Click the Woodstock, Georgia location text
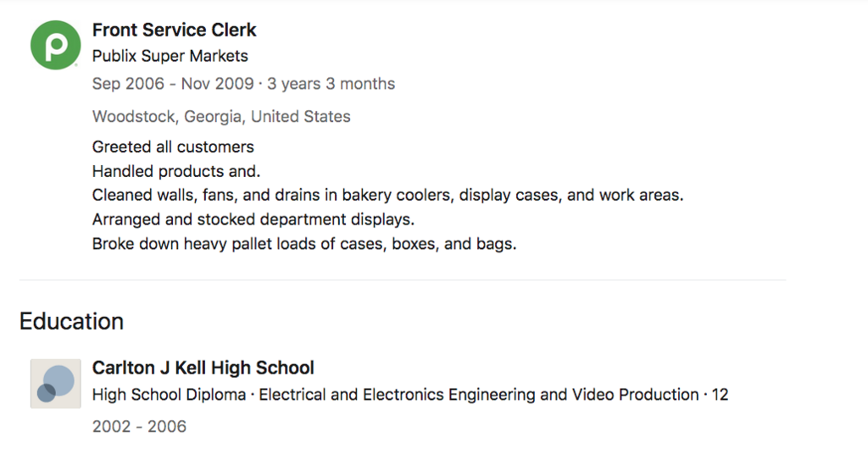Image resolution: width=868 pixels, height=476 pixels. coord(221,117)
